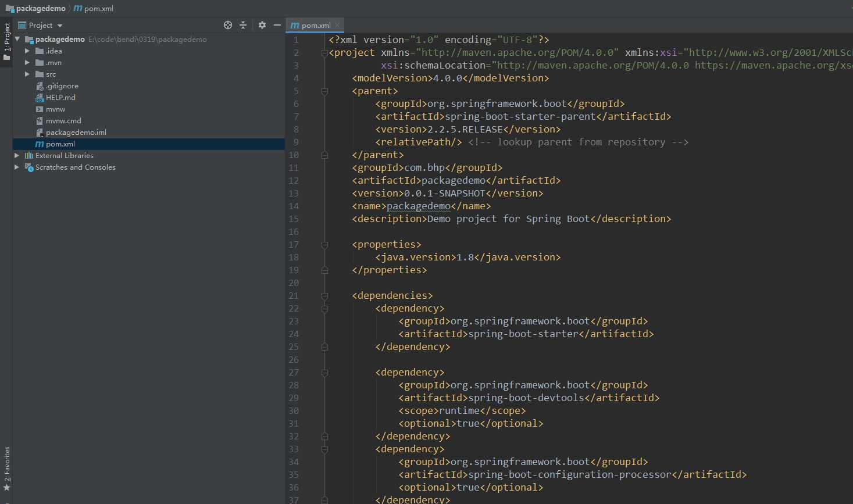Expand External Libraries node
Screen dimensions: 853x504
click(17, 155)
